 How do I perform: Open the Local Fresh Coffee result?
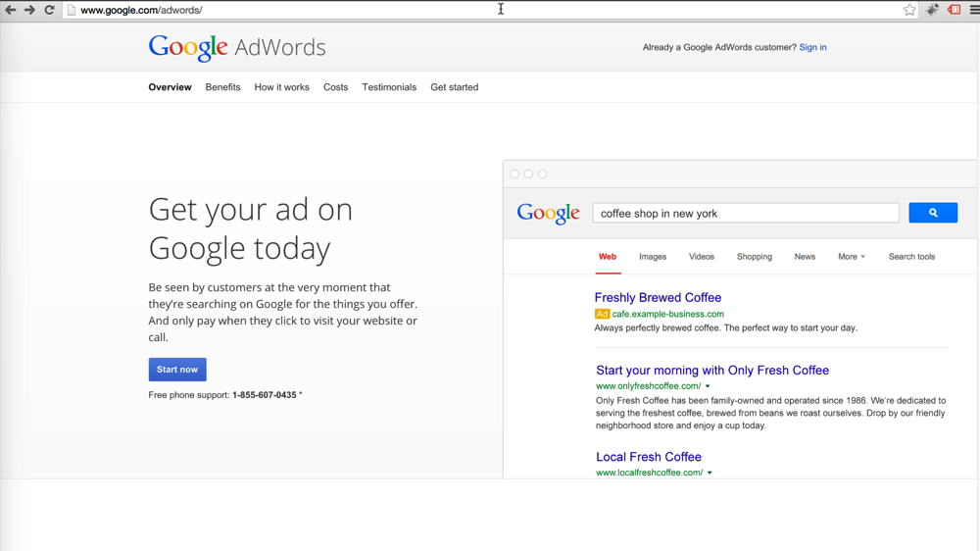pos(649,457)
